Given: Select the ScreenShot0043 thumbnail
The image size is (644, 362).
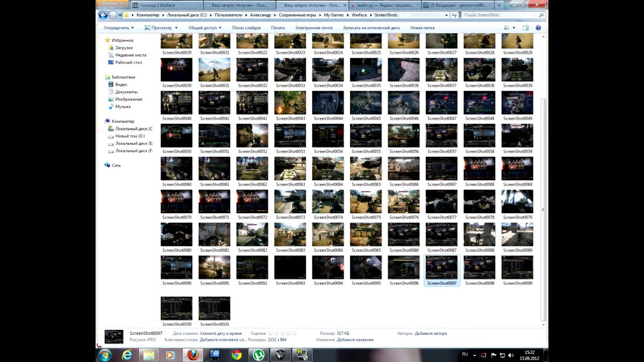Looking at the screenshot, I should pos(290,106).
